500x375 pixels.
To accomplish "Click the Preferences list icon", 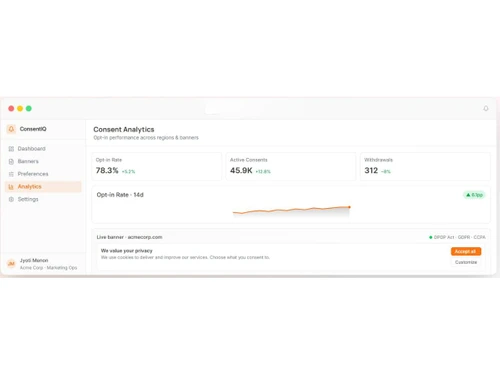I will (11, 174).
